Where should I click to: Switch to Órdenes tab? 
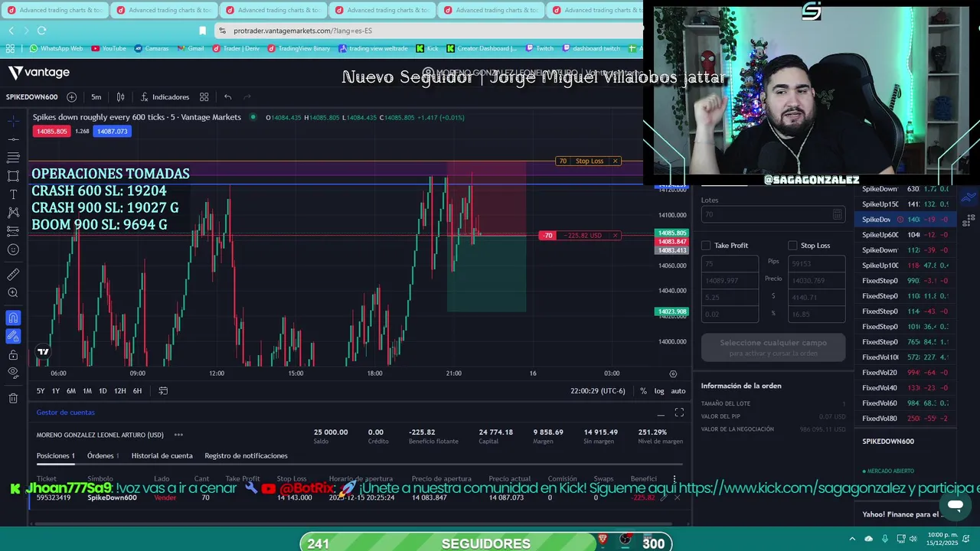(x=102, y=456)
